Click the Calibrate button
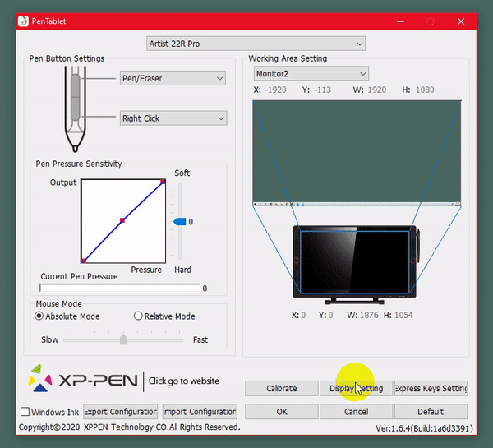The height and width of the screenshot is (448, 493). point(281,388)
